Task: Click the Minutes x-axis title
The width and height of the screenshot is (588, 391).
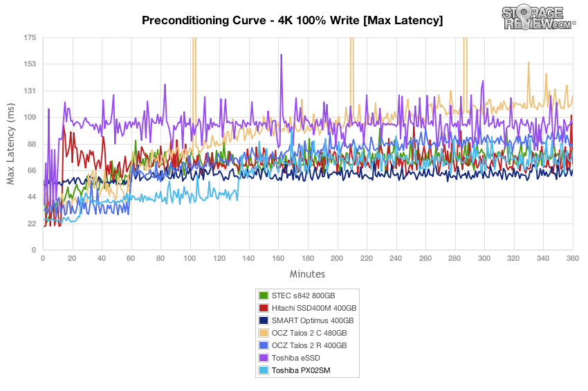Action: (307, 274)
